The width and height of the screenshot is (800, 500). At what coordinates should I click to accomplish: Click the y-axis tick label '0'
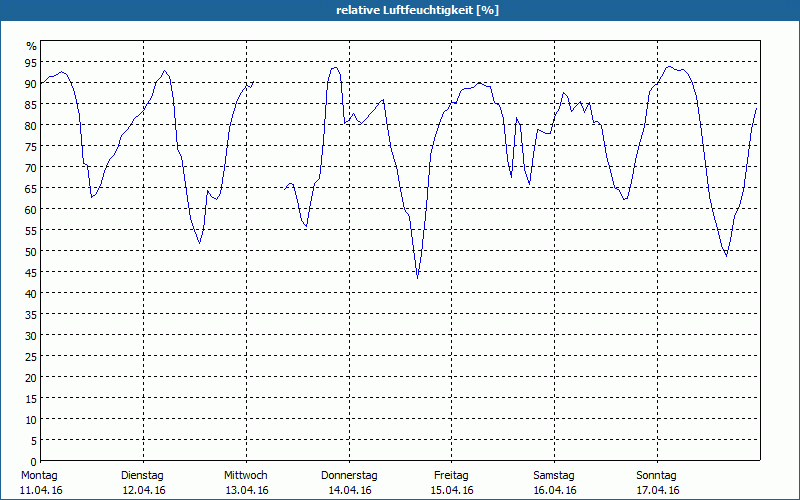(x=33, y=461)
